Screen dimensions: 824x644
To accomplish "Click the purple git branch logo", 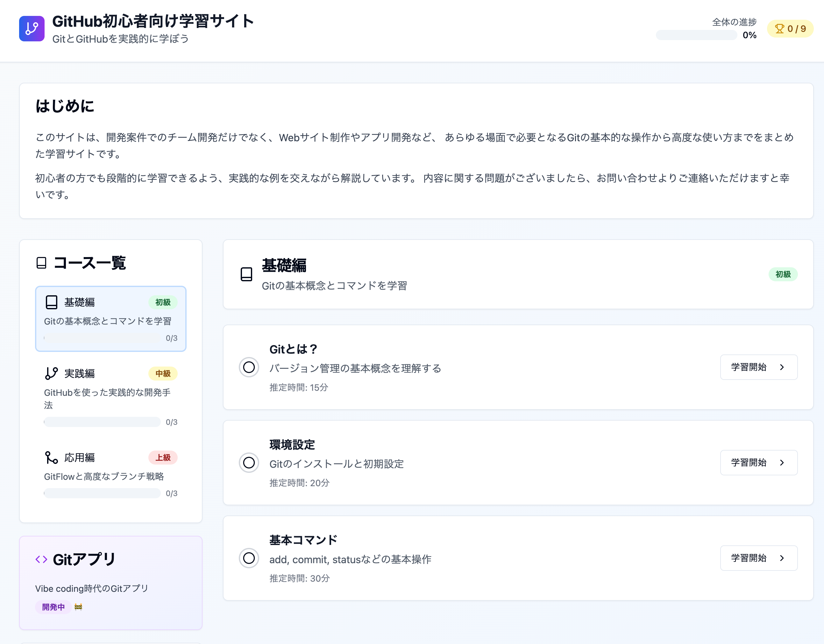I will coord(32,29).
